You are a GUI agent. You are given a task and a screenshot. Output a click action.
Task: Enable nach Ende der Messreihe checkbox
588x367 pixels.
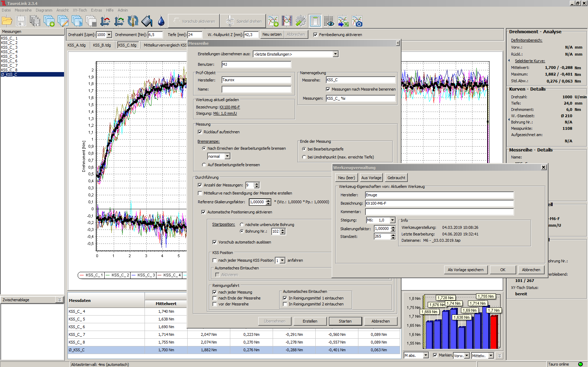(x=215, y=298)
